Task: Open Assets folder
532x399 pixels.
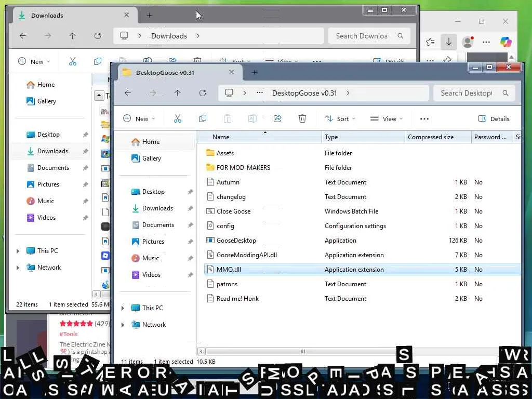Action: pos(220,153)
